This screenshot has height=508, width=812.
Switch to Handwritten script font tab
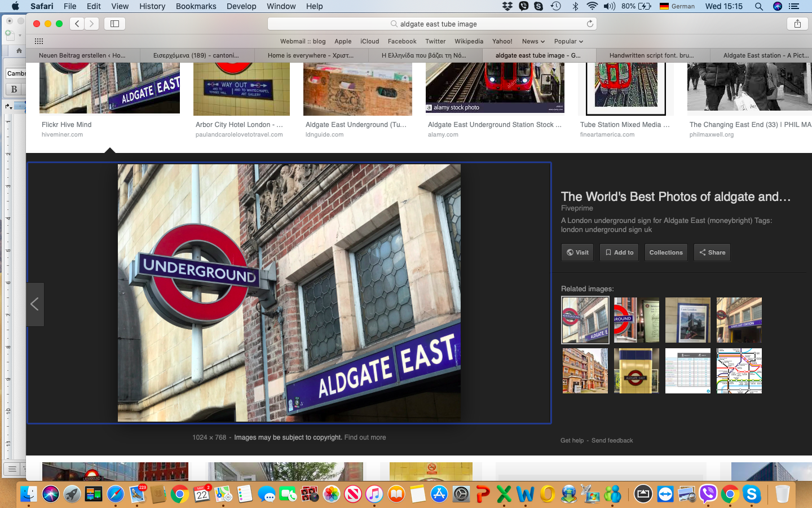click(x=652, y=55)
